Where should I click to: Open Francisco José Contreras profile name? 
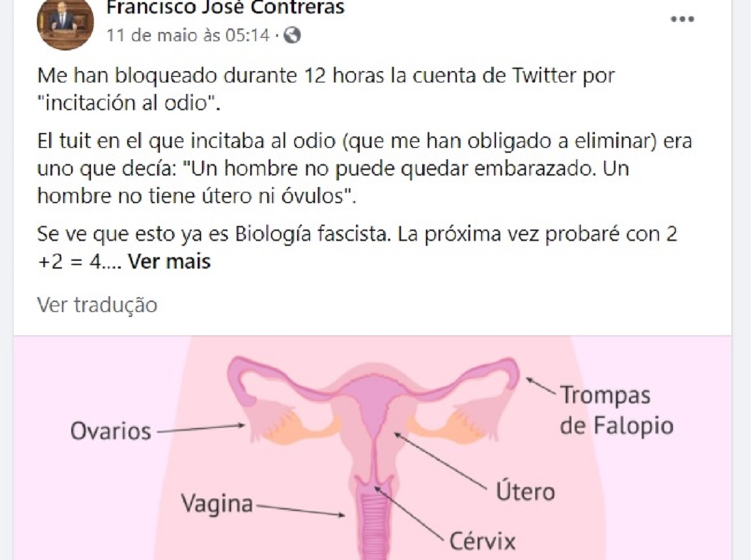[x=225, y=7]
